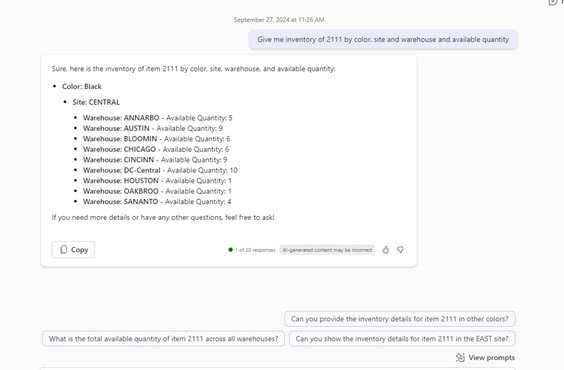The image size is (564, 370).
Task: Click the Color: Black list item
Action: point(82,86)
